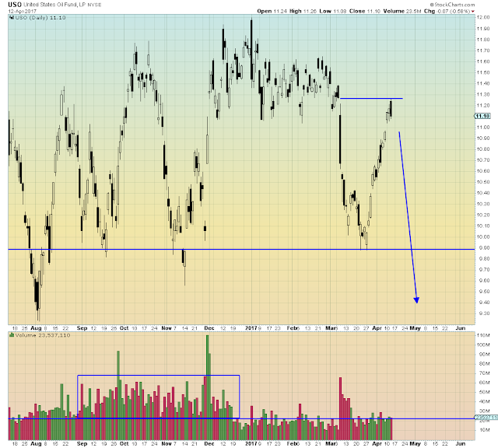This screenshot has height=448, width=498.
Task: Click the candlestick icon beside USO (Daily) legend
Action: (12, 17)
